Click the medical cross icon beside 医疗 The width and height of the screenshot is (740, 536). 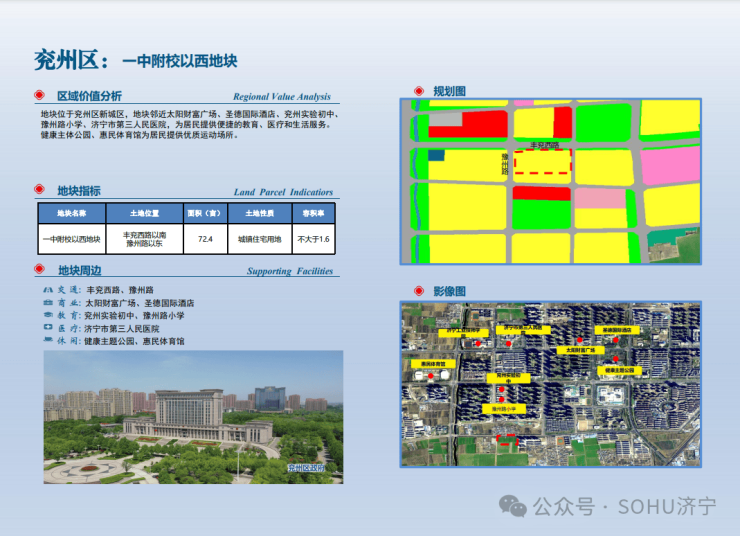tap(47, 328)
